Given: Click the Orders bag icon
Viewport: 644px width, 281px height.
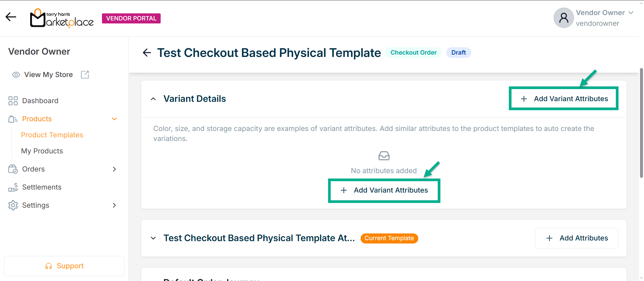Looking at the screenshot, I should 13,169.
